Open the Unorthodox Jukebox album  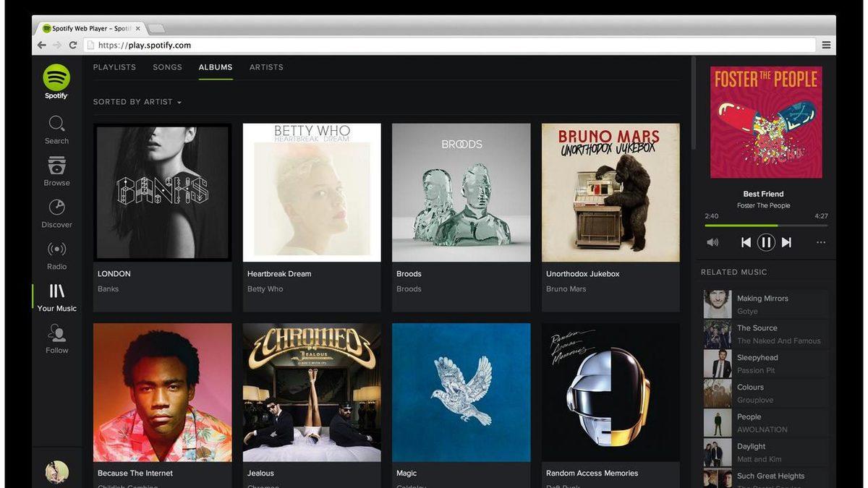tap(610, 192)
